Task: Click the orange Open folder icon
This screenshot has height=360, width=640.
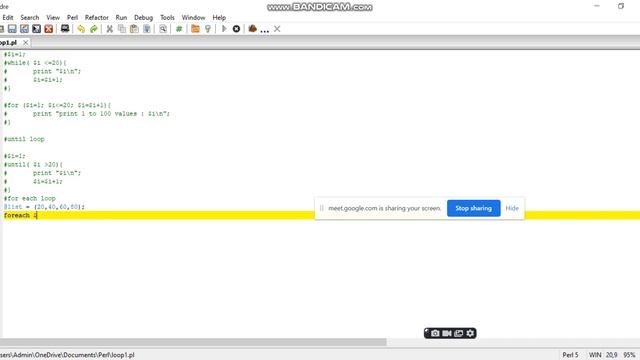Action: (x=196, y=29)
